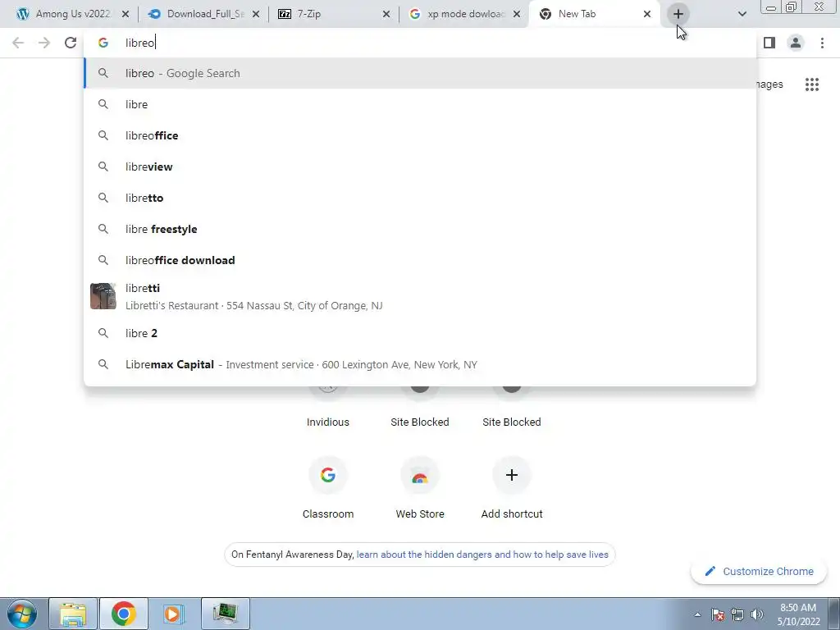Open the Action Center flag icon
This screenshot has width=840, height=630.
coord(718,614)
